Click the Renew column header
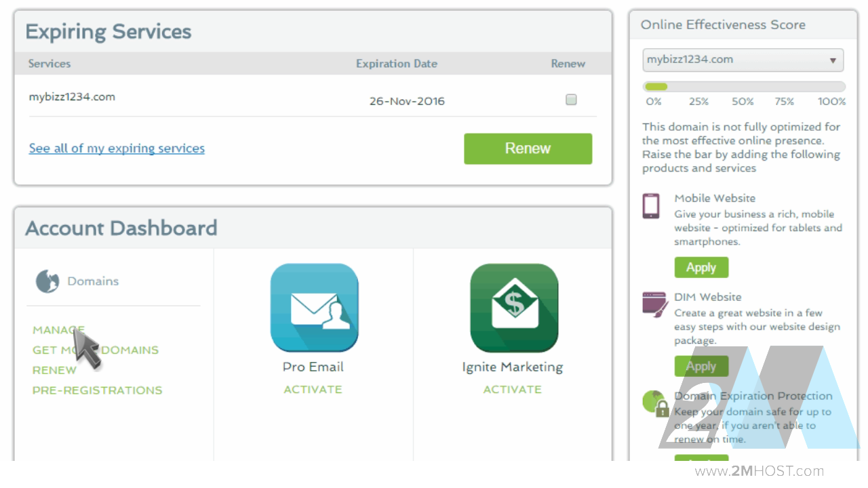This screenshot has width=868, height=488. [x=568, y=64]
